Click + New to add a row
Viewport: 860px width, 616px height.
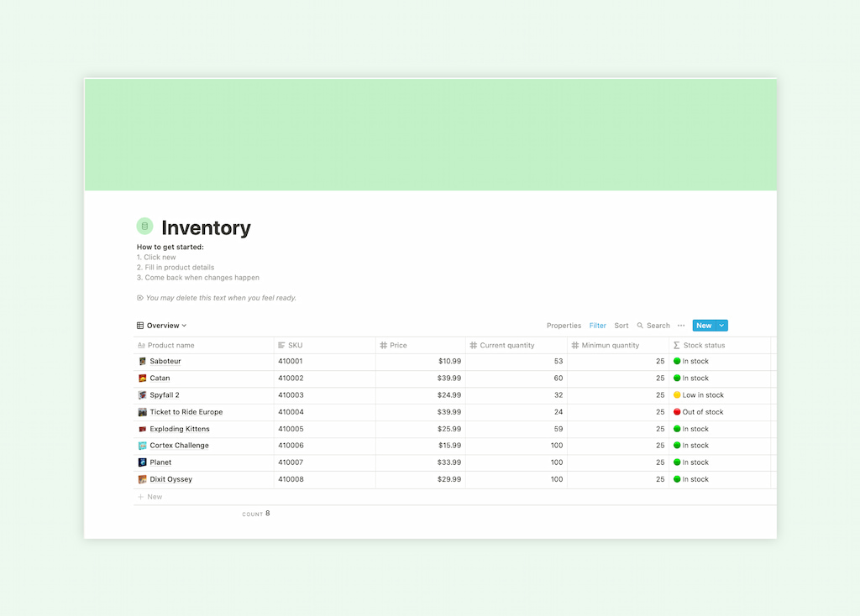coord(149,496)
